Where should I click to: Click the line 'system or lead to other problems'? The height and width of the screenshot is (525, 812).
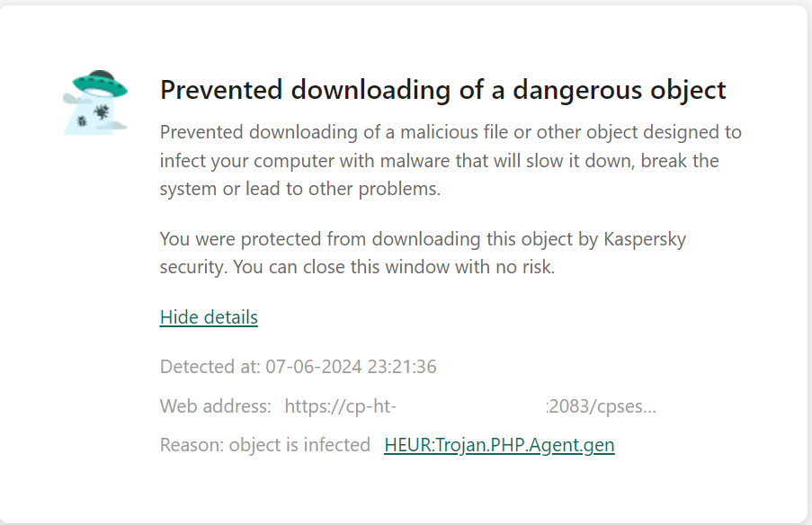coord(299,190)
